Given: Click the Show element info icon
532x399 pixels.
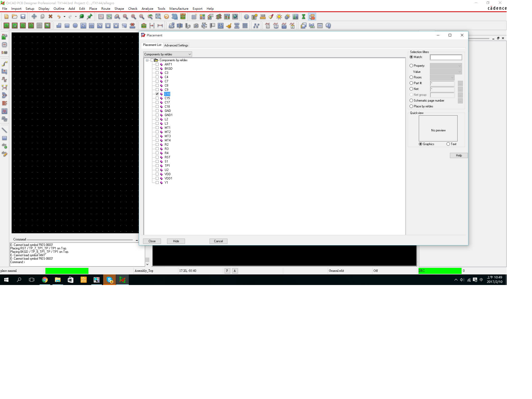Looking at the screenshot, I should pyautogui.click(x=246, y=17).
